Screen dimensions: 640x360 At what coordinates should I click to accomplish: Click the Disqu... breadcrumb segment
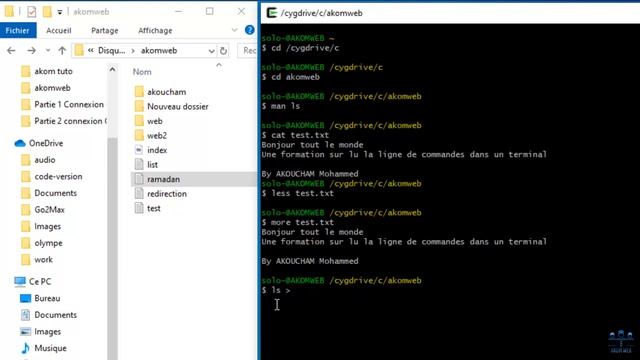point(111,51)
